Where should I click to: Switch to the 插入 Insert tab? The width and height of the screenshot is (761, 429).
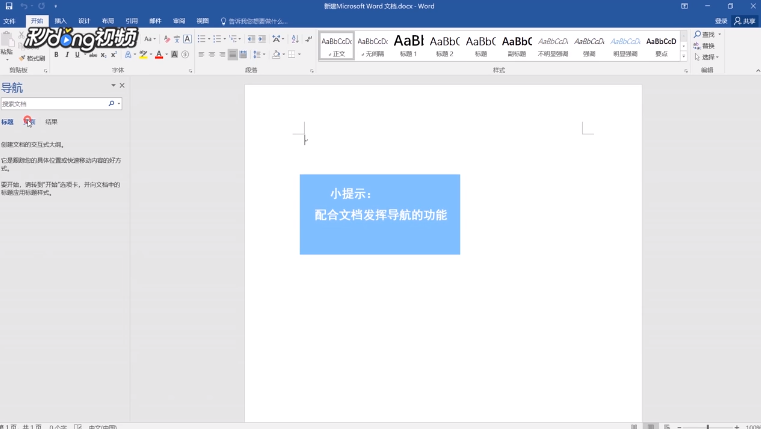point(61,21)
